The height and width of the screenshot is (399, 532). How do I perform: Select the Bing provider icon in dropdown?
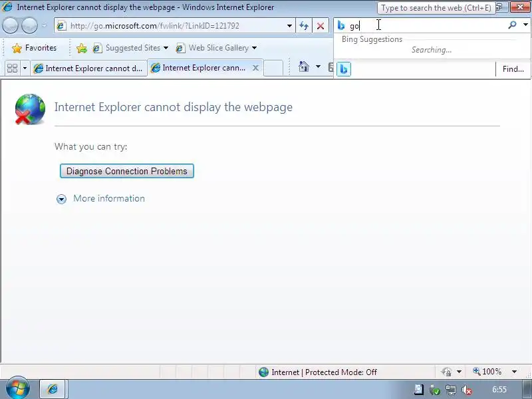344,69
